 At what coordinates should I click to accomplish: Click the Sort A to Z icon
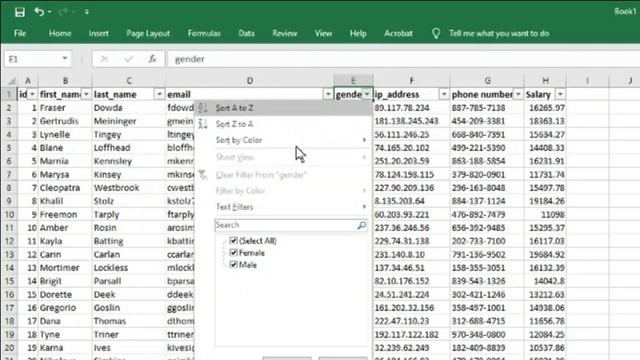203,108
